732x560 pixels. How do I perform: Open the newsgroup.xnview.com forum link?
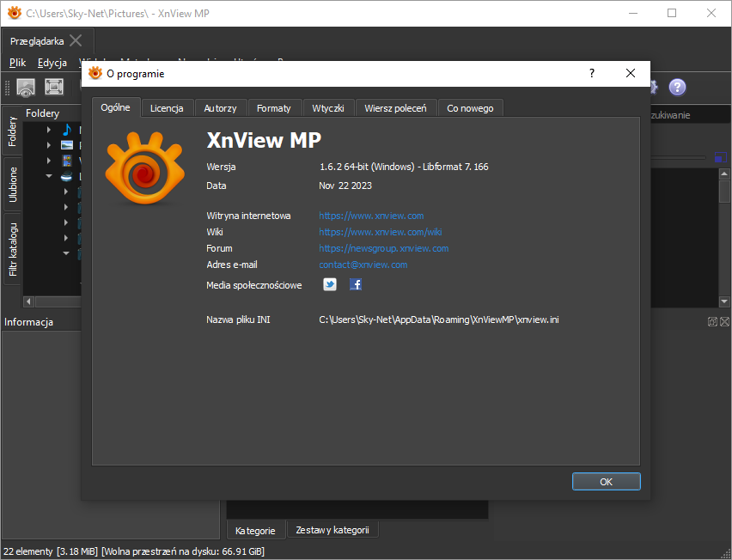[x=384, y=248]
